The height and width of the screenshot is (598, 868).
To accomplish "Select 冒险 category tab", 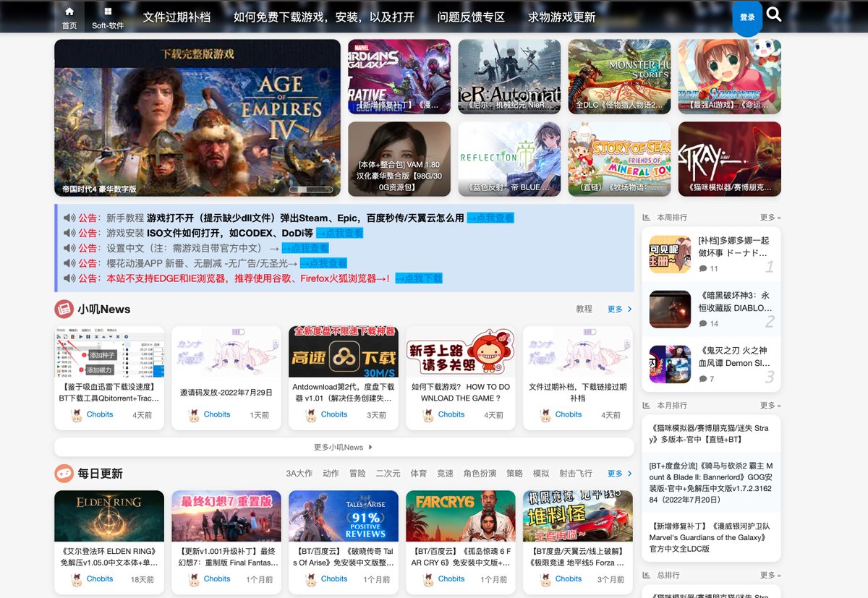I will point(357,474).
